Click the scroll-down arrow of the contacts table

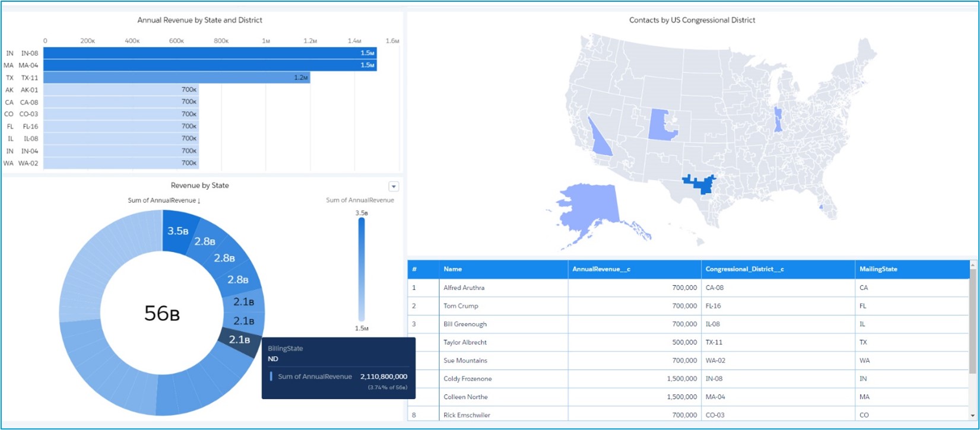point(972,415)
